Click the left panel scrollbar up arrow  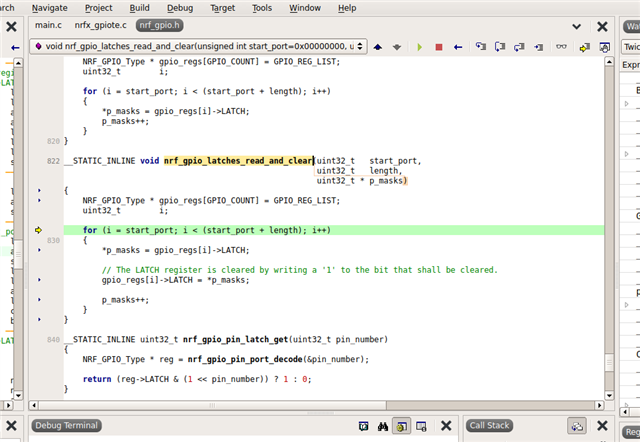coord(18,62)
